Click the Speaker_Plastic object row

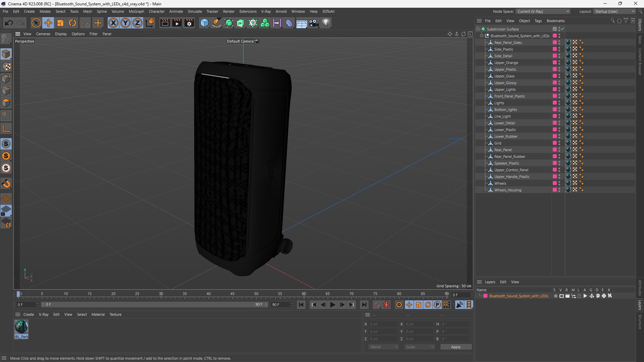[506, 163]
